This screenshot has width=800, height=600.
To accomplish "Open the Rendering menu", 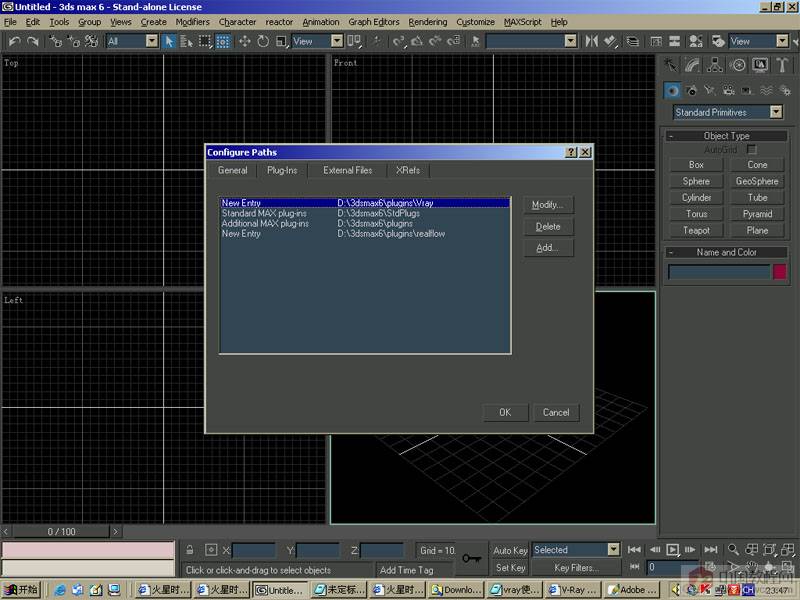I will point(428,22).
